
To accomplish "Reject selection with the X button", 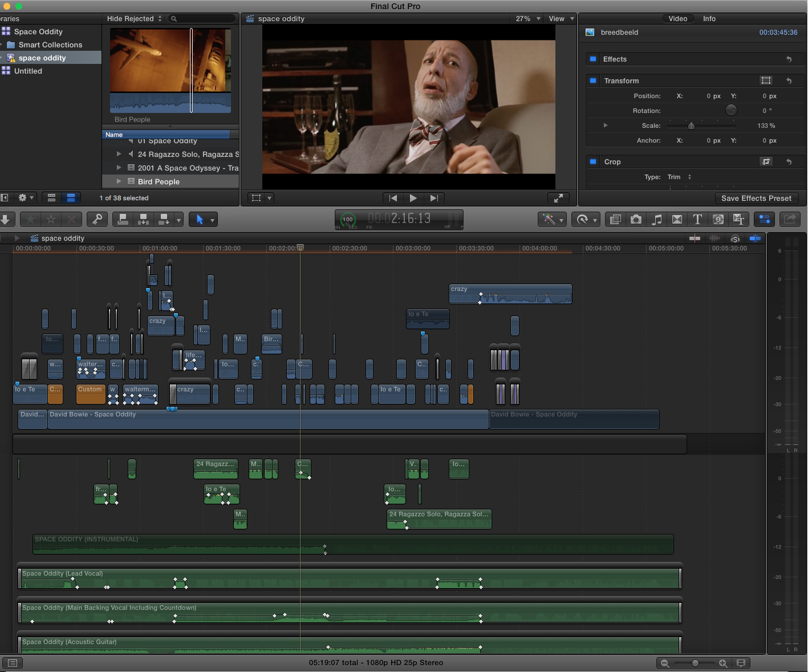I will (71, 219).
